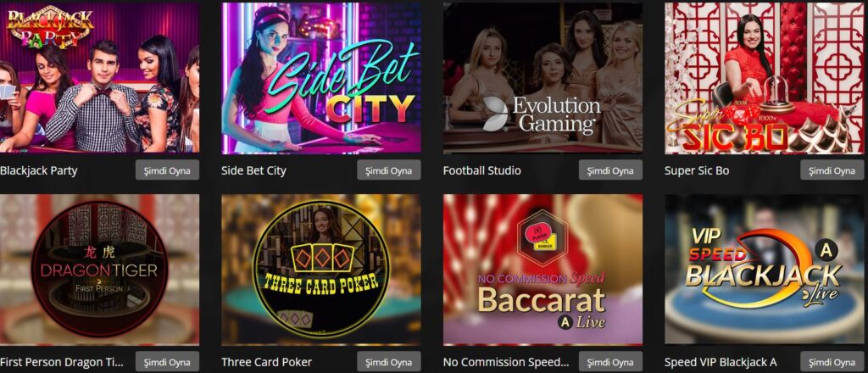868x373 pixels.
Task: Select the Three Card Poker title text
Action: tap(267, 363)
